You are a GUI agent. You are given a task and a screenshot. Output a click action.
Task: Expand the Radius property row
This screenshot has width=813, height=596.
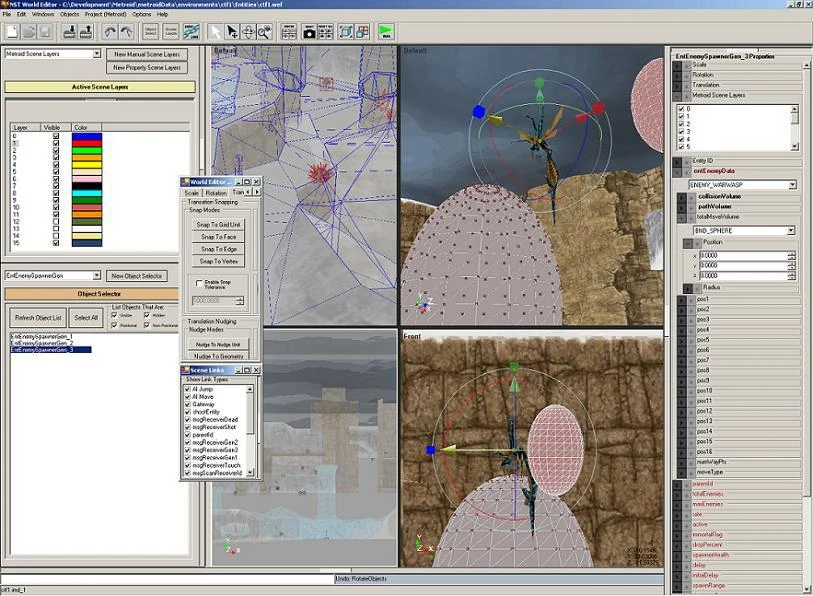[688, 288]
